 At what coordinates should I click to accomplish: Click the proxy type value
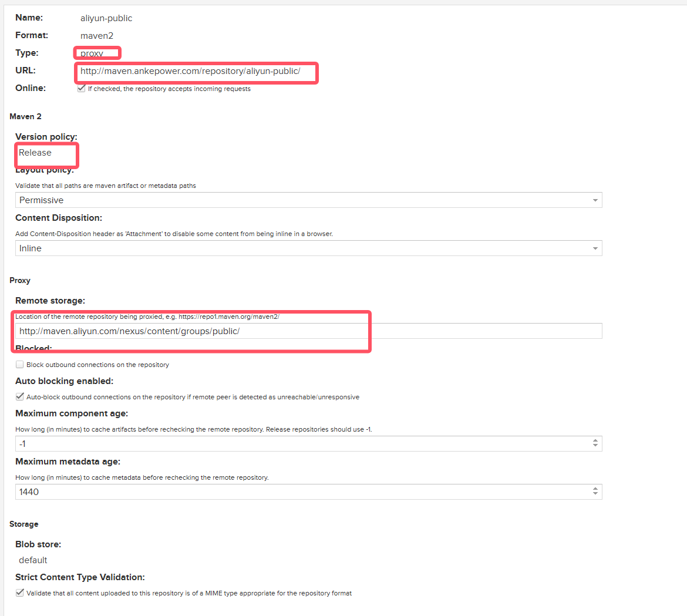[92, 53]
